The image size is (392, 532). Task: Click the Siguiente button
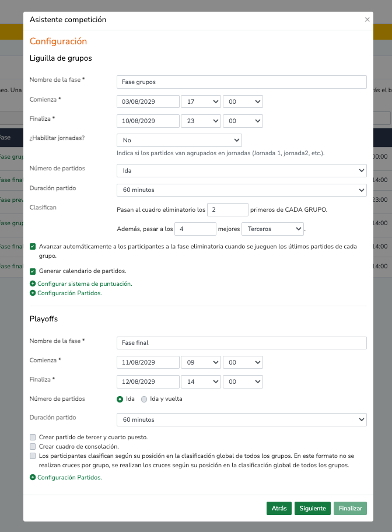[313, 509]
